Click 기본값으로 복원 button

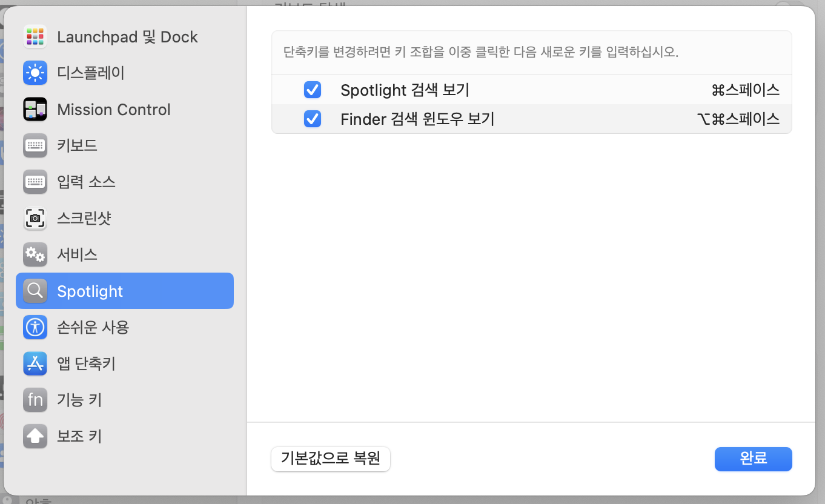[330, 459]
